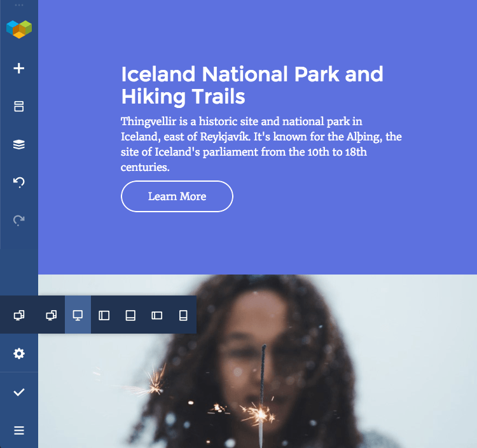
Task: Select Dynamic View option in device flyout
Action: point(52,315)
